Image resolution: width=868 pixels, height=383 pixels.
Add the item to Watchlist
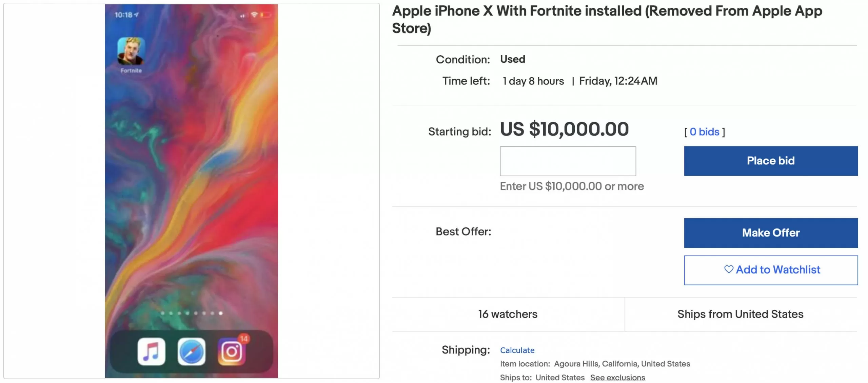771,270
